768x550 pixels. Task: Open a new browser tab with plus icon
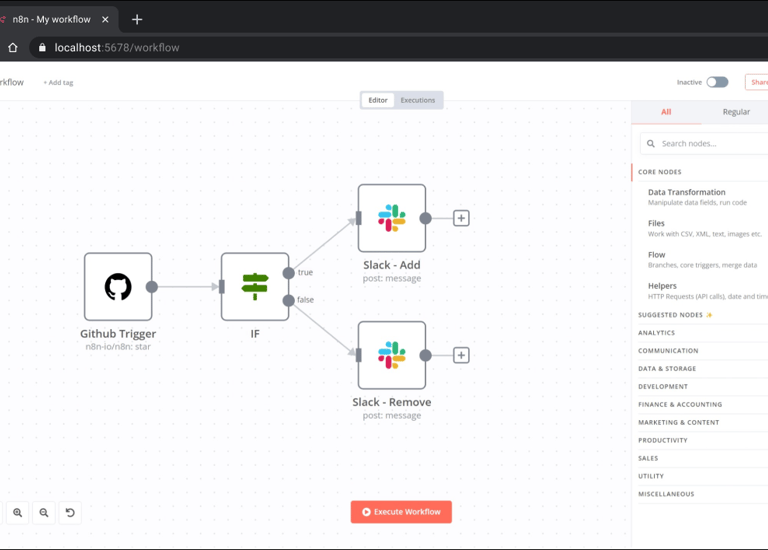(137, 20)
